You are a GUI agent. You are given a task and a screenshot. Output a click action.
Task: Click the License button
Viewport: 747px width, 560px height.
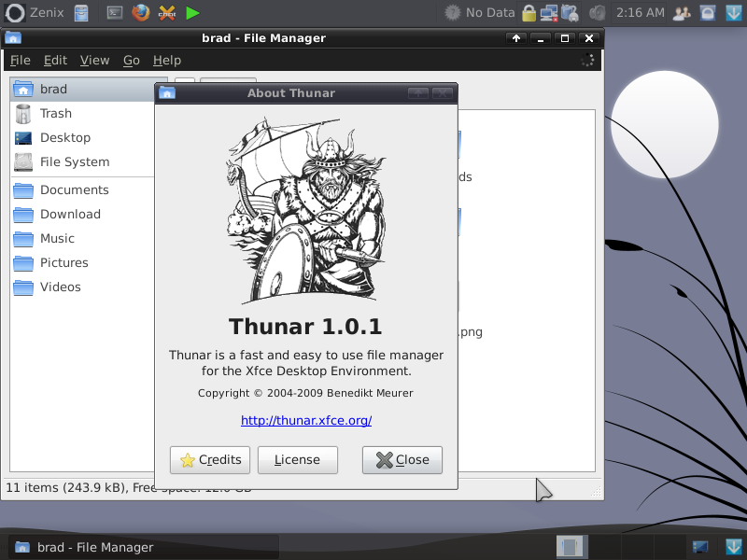pos(298,460)
